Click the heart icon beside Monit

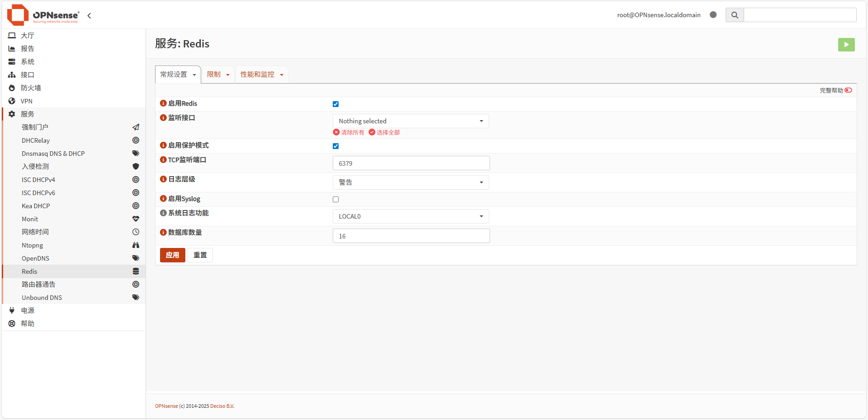pos(136,219)
